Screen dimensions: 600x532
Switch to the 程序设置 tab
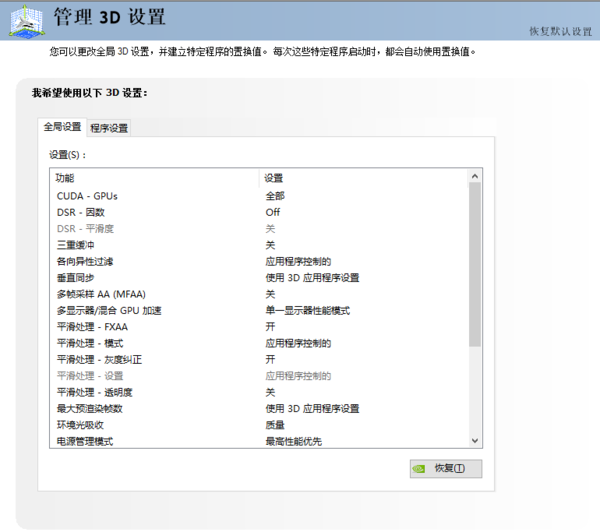pos(109,128)
